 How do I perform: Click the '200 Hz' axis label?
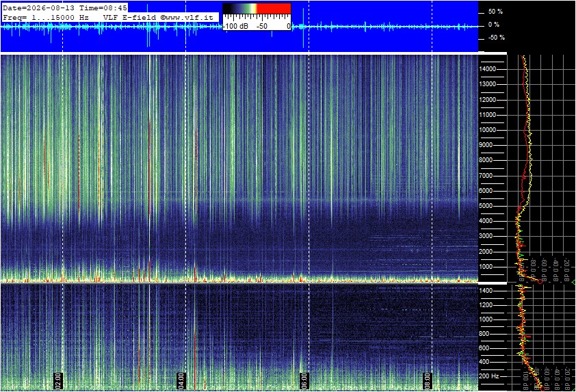click(489, 376)
